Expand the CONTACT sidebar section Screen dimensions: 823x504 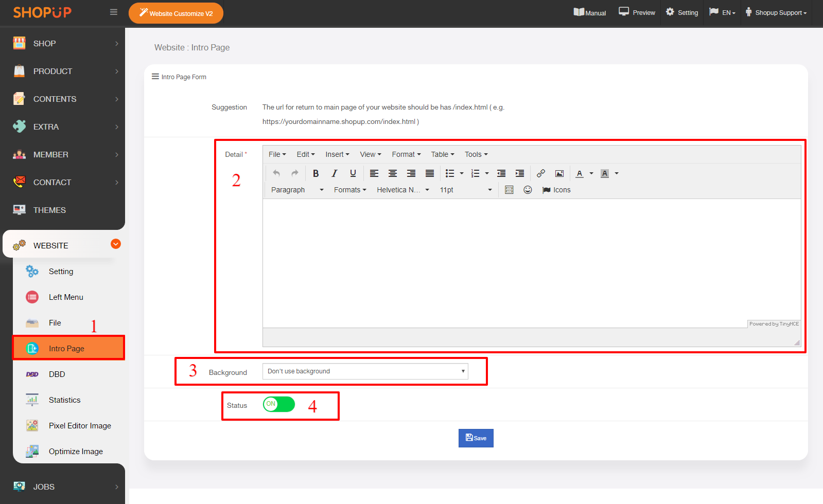[x=62, y=183]
